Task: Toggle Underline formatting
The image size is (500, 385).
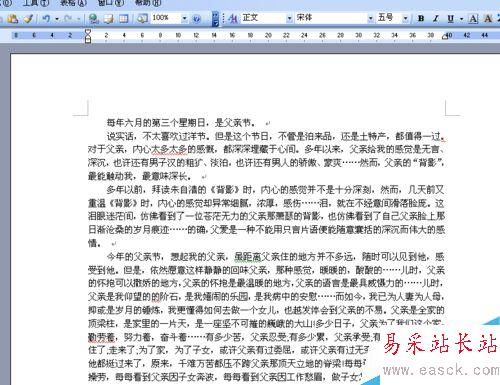Action: pos(451,19)
